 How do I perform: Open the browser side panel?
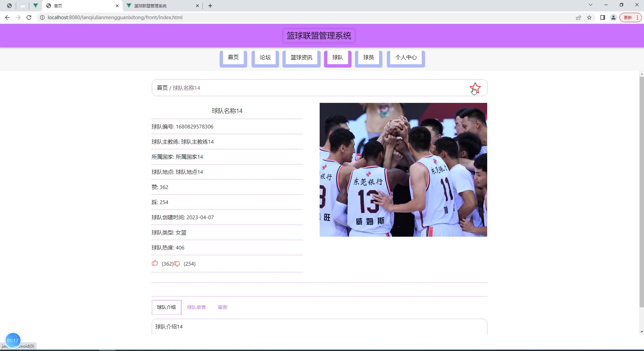pyautogui.click(x=603, y=17)
